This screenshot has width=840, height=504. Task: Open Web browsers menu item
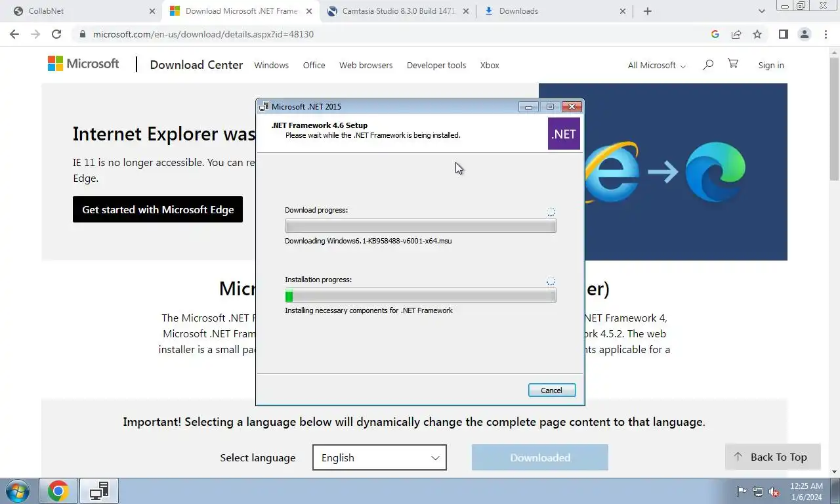[366, 65]
